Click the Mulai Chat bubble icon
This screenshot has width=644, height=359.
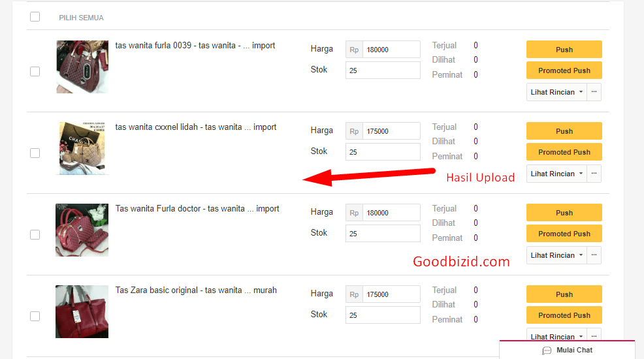click(x=547, y=351)
